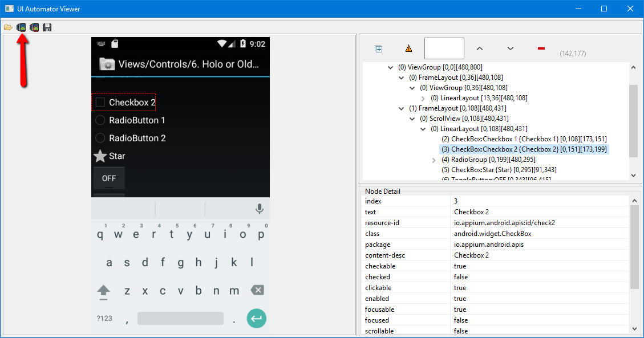Click the checkable property label
Image resolution: width=644 pixels, height=338 pixels.
tap(380, 266)
